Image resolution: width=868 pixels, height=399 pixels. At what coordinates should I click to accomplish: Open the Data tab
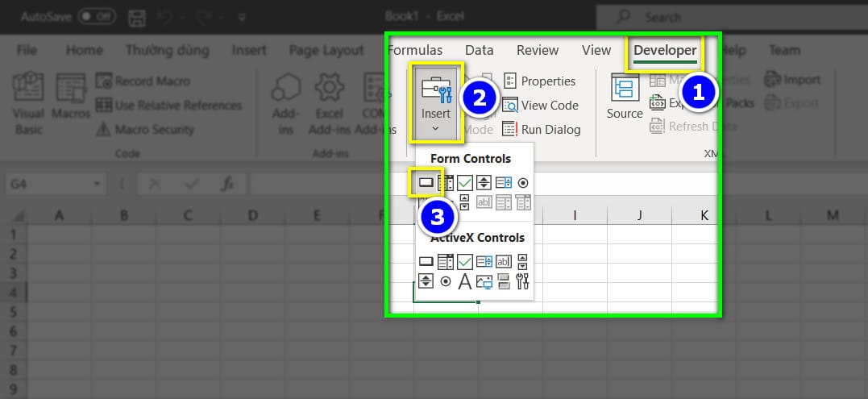point(480,50)
